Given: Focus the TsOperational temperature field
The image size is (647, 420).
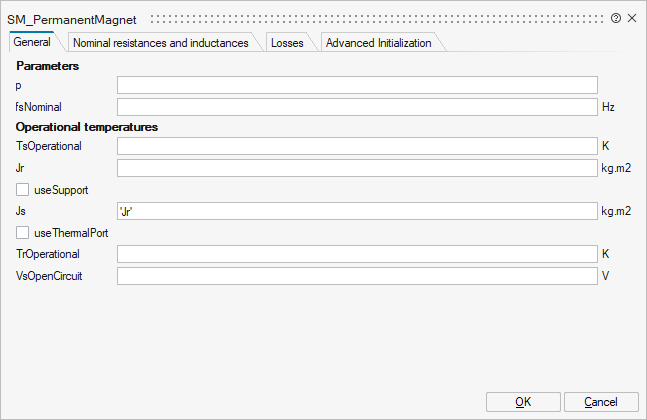Looking at the screenshot, I should [x=357, y=146].
